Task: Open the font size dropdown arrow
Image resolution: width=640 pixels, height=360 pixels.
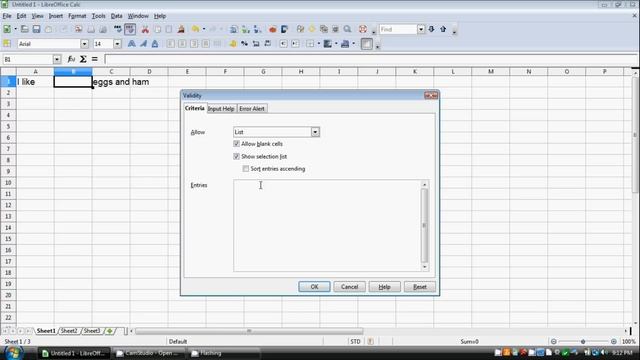Action: point(117,44)
